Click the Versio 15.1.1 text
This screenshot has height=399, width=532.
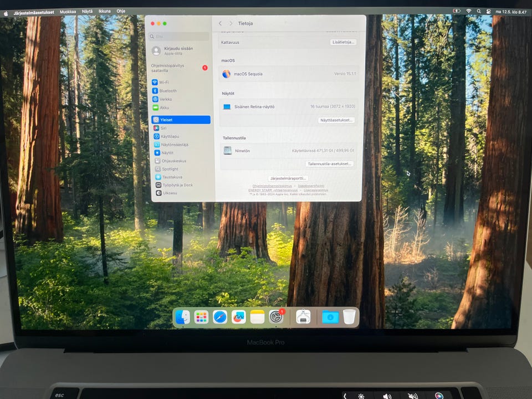pyautogui.click(x=345, y=74)
